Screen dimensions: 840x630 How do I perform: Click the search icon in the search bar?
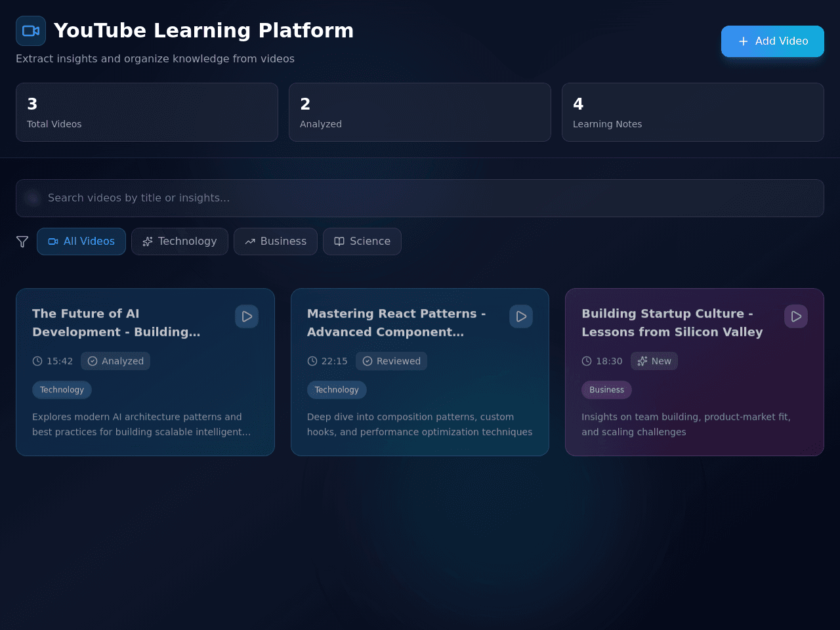point(33,198)
